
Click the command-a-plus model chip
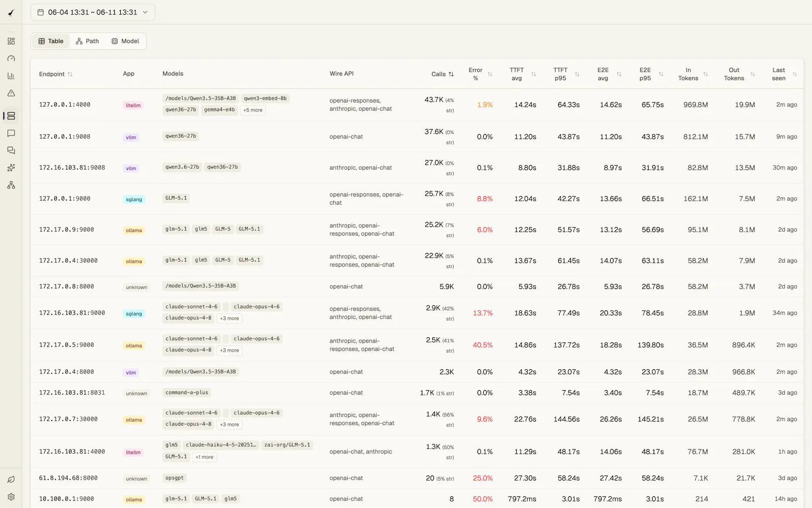coord(187,393)
